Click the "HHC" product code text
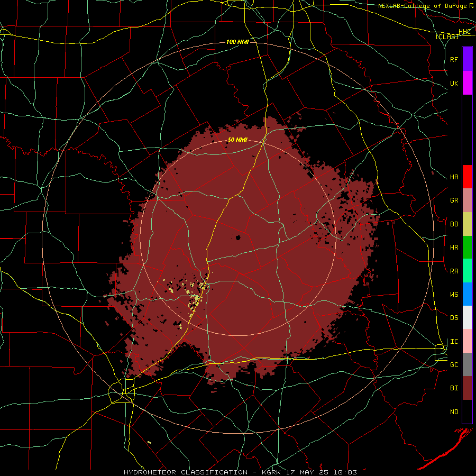The width and height of the screenshot is (476, 476). click(464, 32)
